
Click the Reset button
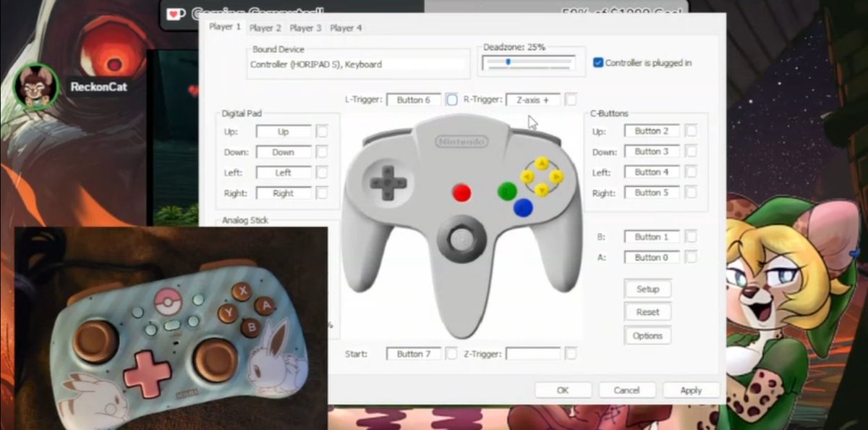647,312
